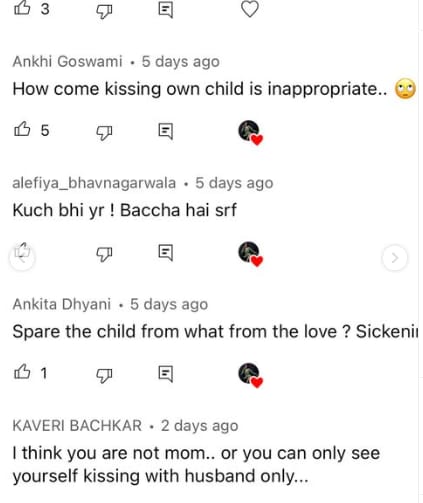
Task: Toggle creator heart on alefiya_bhavnagarwala's comment
Action: (x=251, y=254)
